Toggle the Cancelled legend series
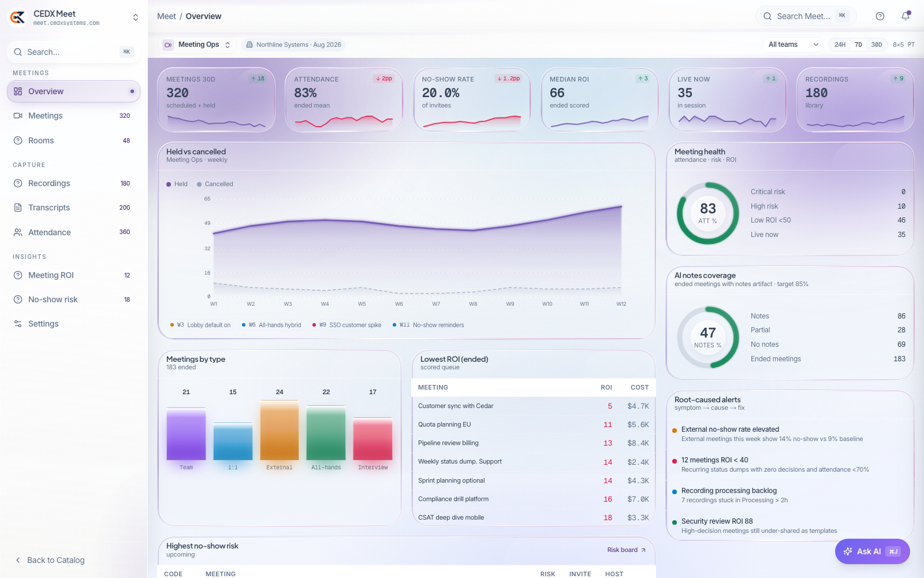Viewport: 924px width, 578px height. pos(215,184)
